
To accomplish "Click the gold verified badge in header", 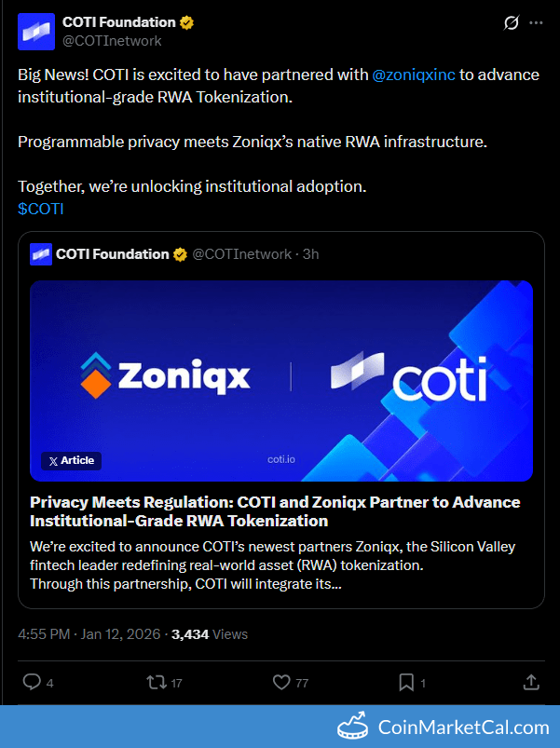I will coord(186,22).
